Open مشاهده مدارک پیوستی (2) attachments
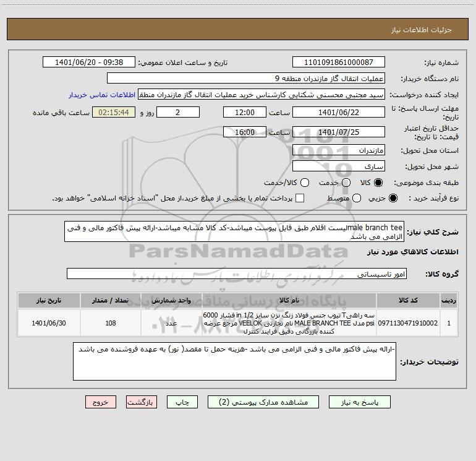This screenshot has height=461, width=476. point(263,402)
